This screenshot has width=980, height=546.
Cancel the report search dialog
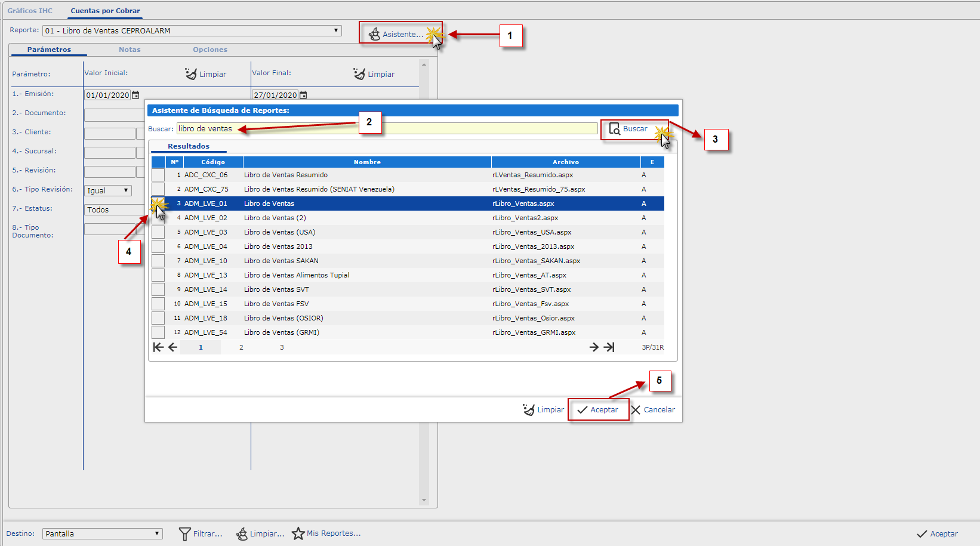(653, 410)
